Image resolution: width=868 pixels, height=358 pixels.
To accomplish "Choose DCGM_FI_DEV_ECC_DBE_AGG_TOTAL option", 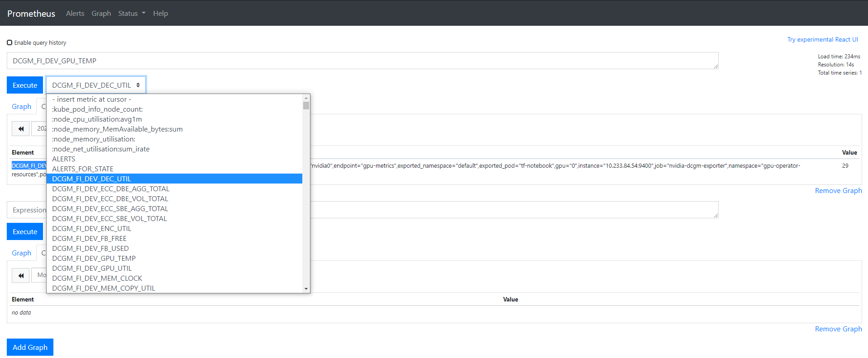I will pos(174,189).
